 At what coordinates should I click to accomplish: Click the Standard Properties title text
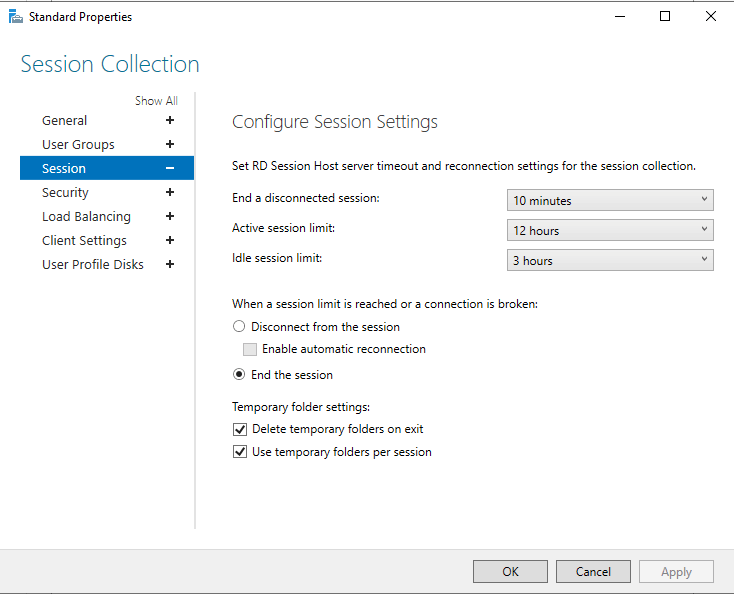(81, 17)
